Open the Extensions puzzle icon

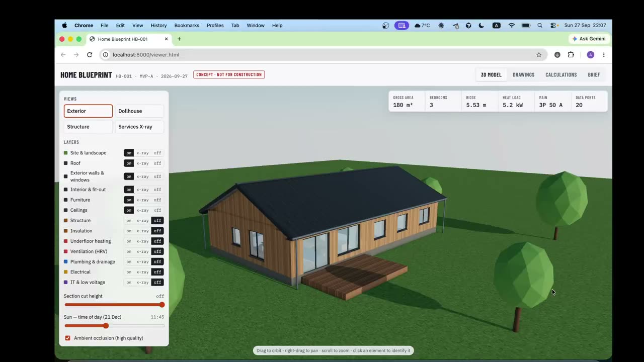tap(571, 55)
